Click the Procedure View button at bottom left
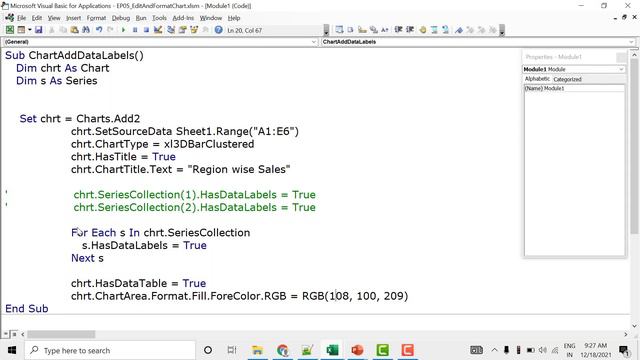 click(6, 334)
